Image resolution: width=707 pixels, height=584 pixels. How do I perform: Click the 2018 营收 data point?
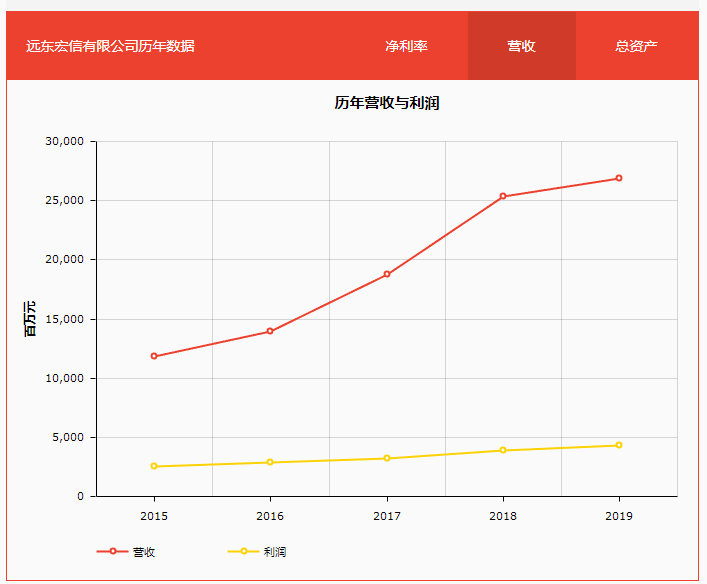click(x=503, y=196)
